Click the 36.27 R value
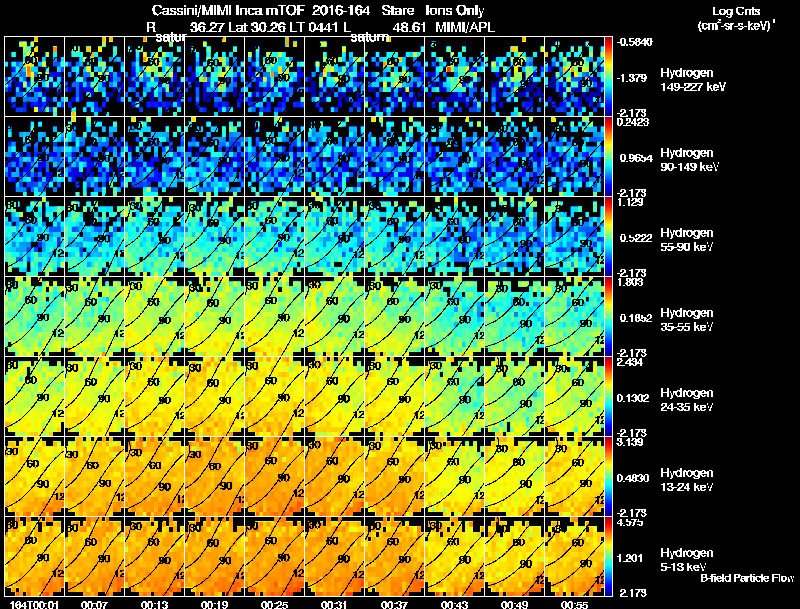 click(208, 27)
